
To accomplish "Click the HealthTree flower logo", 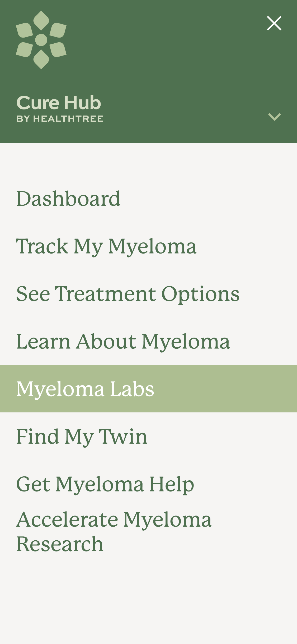I will [41, 40].
